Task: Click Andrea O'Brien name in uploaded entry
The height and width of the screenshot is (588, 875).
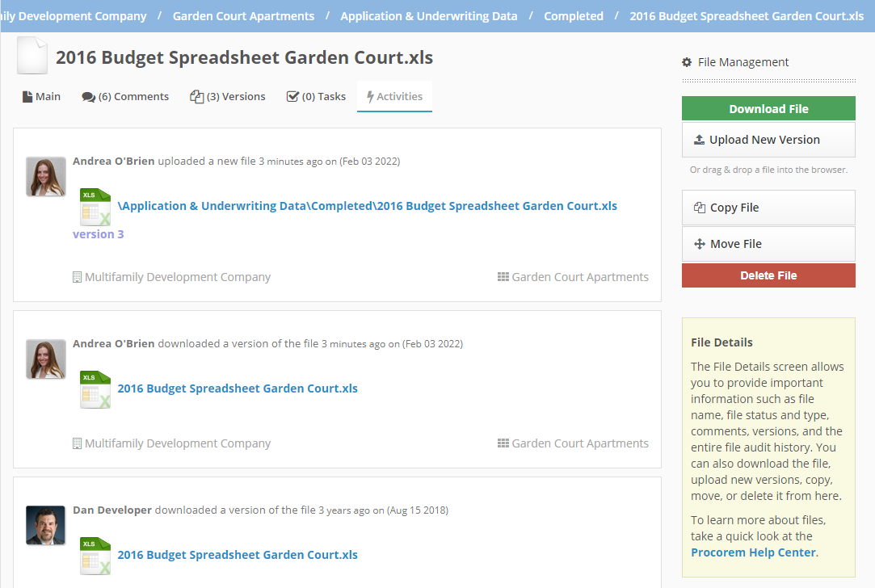Action: pyautogui.click(x=113, y=162)
